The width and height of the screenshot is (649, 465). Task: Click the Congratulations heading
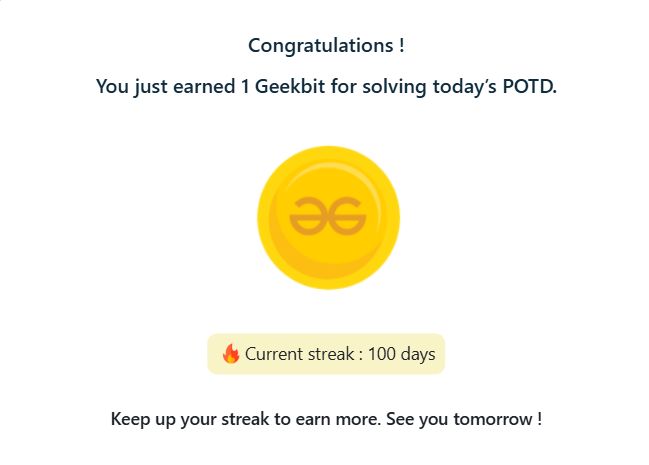(326, 45)
